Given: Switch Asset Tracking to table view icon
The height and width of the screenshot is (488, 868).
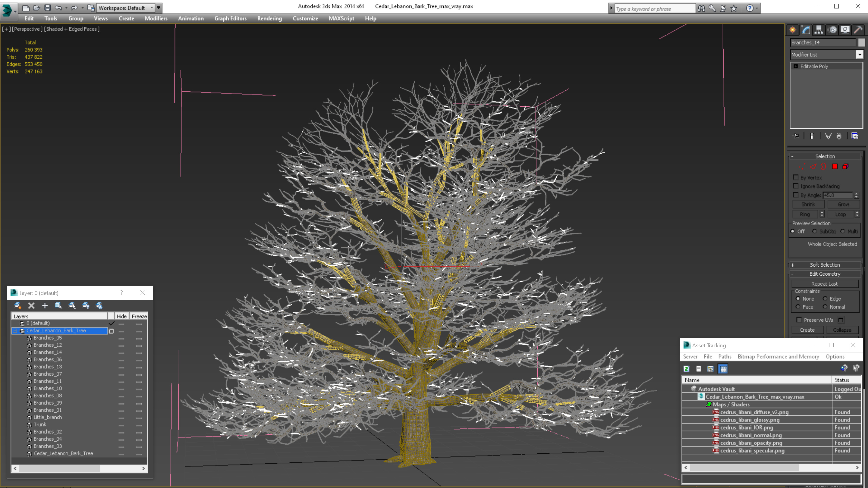Looking at the screenshot, I should pyautogui.click(x=723, y=369).
